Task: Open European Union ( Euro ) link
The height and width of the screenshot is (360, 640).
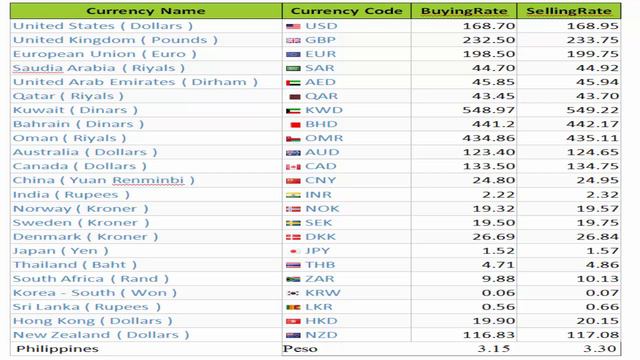Action: pyautogui.click(x=104, y=54)
